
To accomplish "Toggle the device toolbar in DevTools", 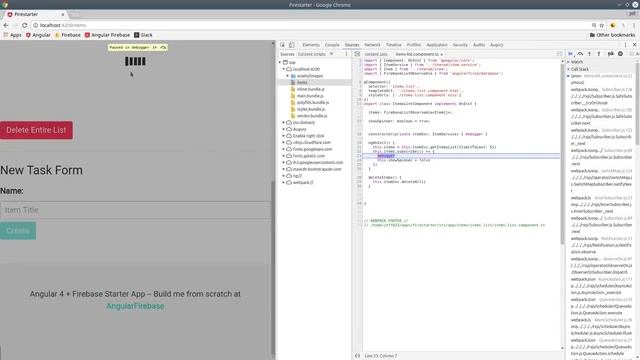I will [x=291, y=45].
